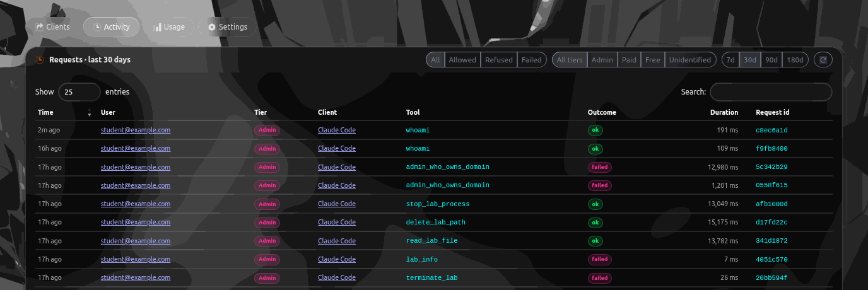Click request id c8ec6a1d
This screenshot has width=868, height=290.
click(771, 130)
